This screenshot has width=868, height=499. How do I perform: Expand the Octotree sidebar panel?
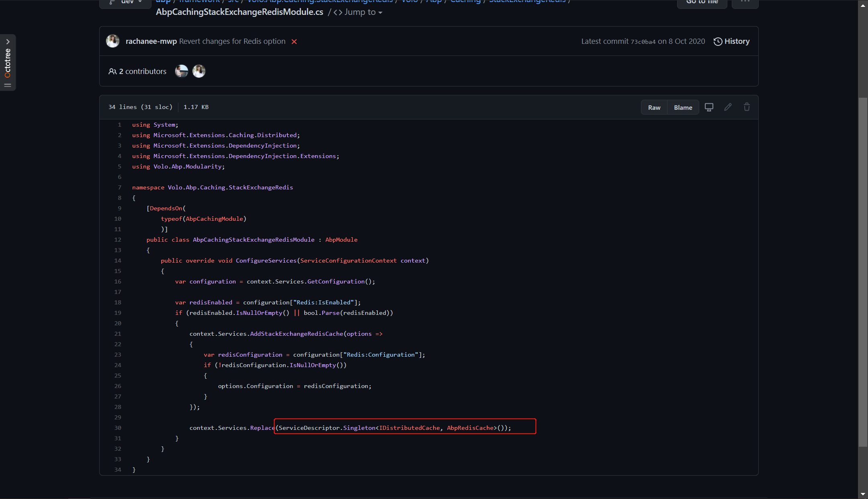coord(8,42)
